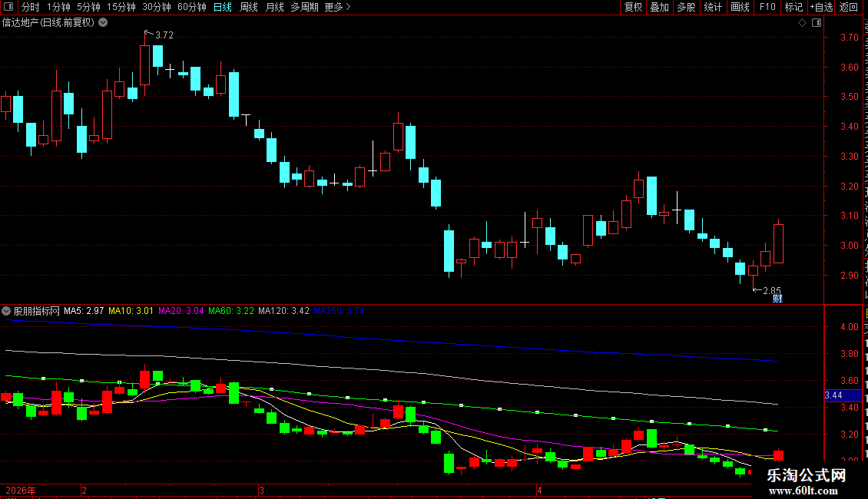The height and width of the screenshot is (499, 868).
Task: Select the 1分钟 period tab
Action: click(x=58, y=7)
